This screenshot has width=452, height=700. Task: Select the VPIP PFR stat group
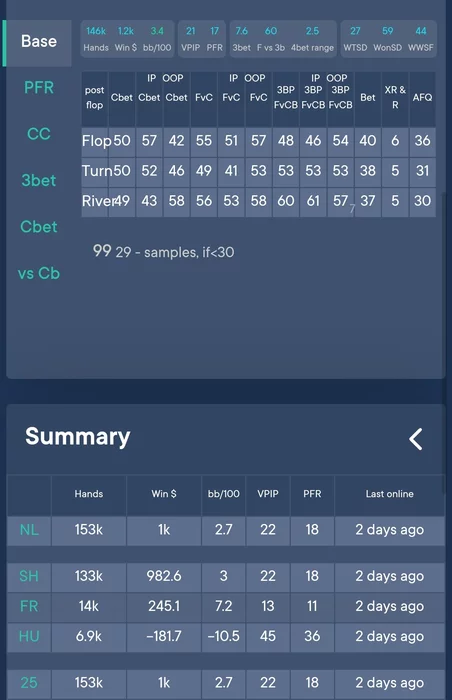click(202, 39)
